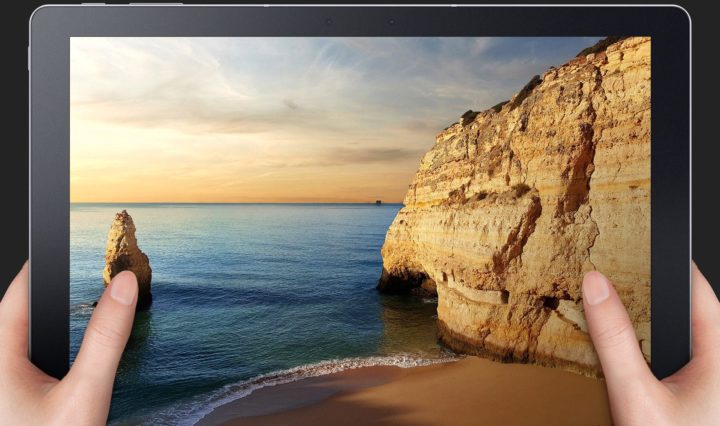Tap the long volume button on the tablet's top edge
This screenshot has width=720, height=426.
[156, 4]
